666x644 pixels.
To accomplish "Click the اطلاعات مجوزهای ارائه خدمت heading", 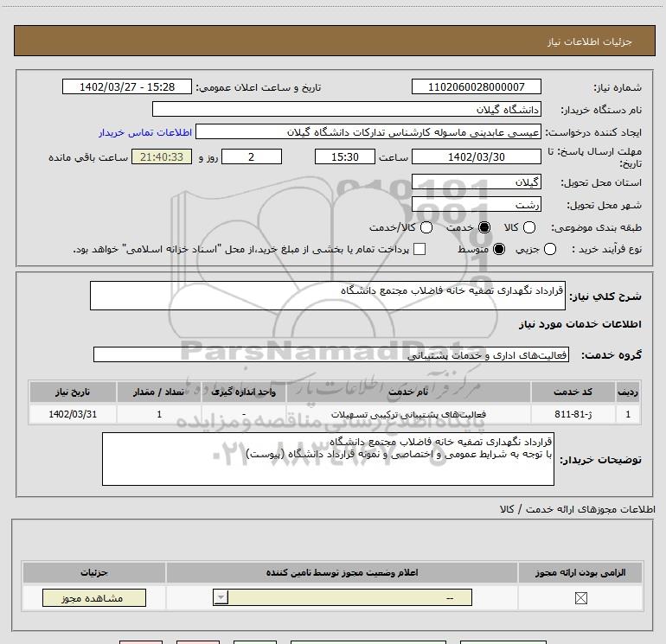I will pos(578,509).
